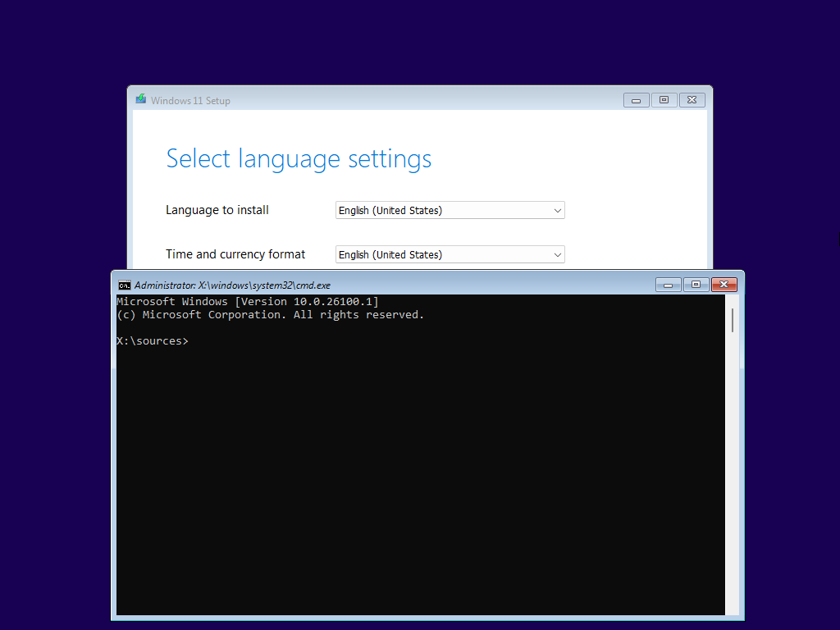
Task: Click the Windows 11 Setup title text
Action: [x=190, y=101]
